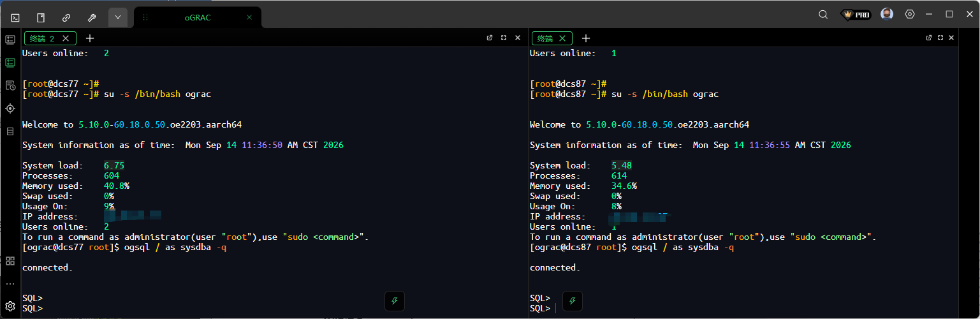Add a new tab in the right pane
The width and height of the screenshot is (980, 319).
586,38
